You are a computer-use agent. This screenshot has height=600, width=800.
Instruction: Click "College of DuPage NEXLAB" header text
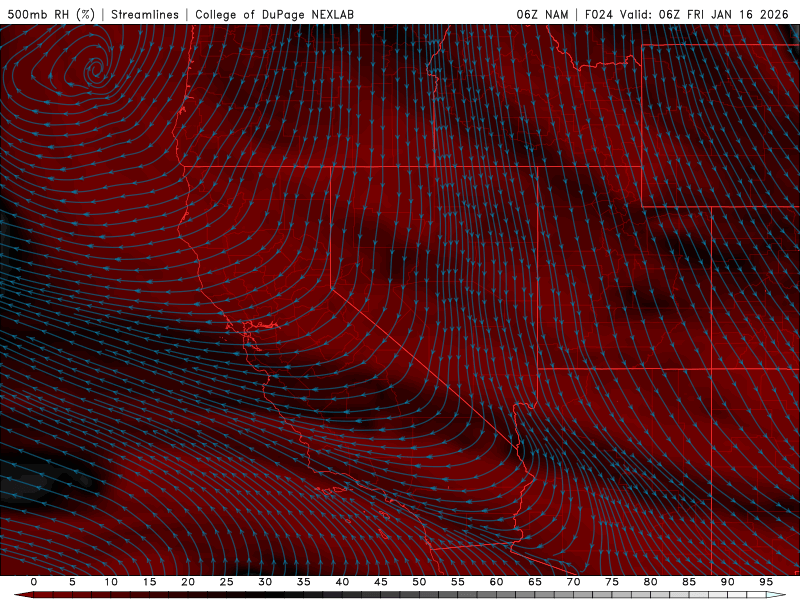[274, 14]
